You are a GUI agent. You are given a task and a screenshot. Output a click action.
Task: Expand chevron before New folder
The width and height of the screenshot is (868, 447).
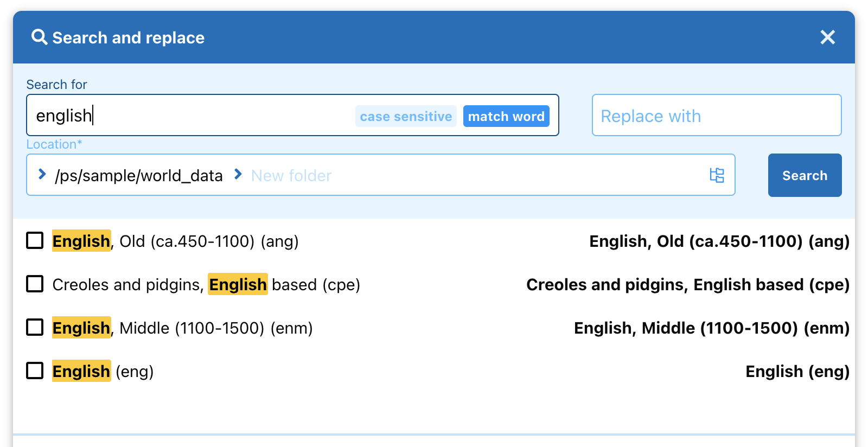click(238, 174)
